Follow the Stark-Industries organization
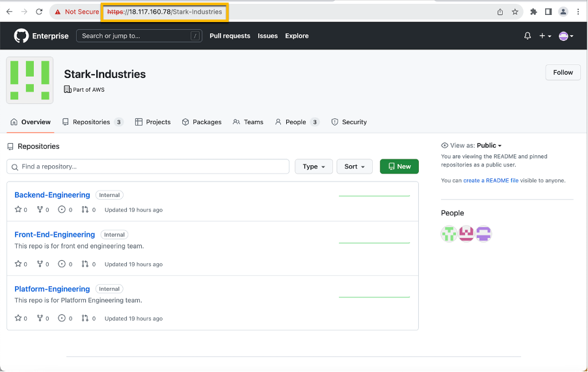The height and width of the screenshot is (372, 588). [x=563, y=72]
